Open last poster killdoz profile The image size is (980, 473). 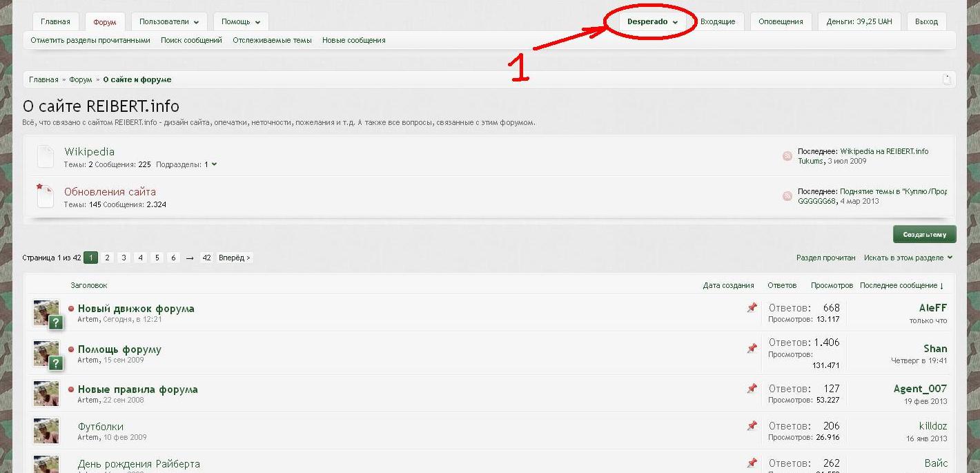pyautogui.click(x=933, y=426)
